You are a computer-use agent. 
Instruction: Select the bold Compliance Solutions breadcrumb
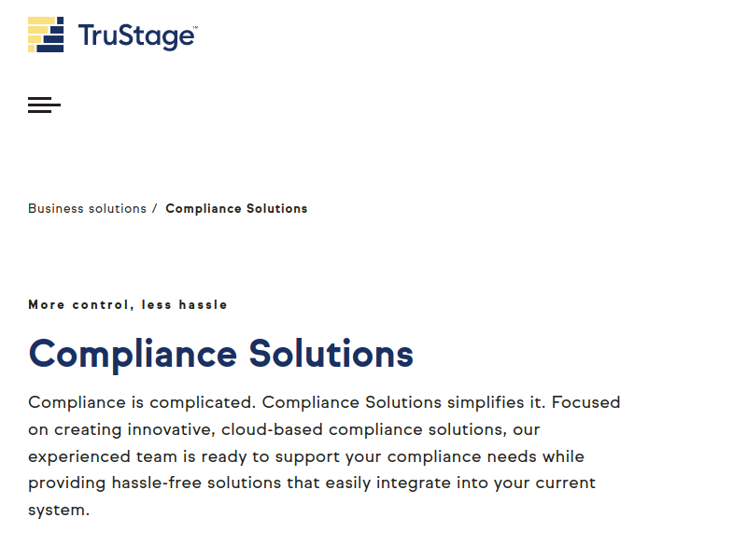(236, 208)
